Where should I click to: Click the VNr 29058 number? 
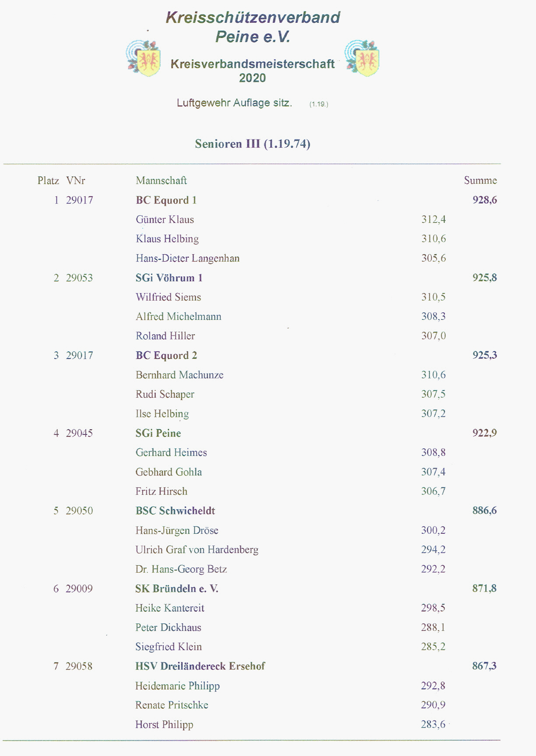(79, 666)
